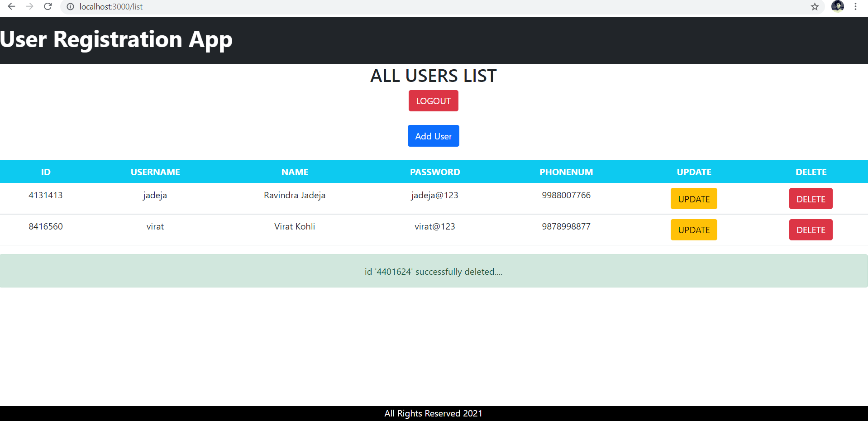Update the jadeja user row
This screenshot has height=421, width=868.
click(694, 199)
